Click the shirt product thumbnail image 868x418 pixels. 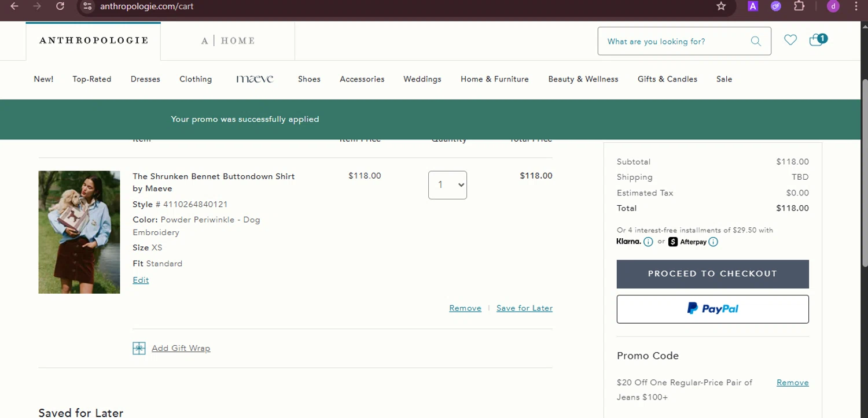pos(79,232)
